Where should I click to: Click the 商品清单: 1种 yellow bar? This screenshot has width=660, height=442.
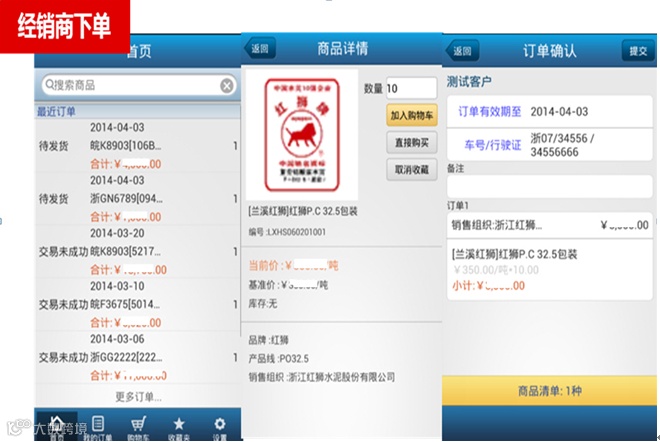(549, 391)
